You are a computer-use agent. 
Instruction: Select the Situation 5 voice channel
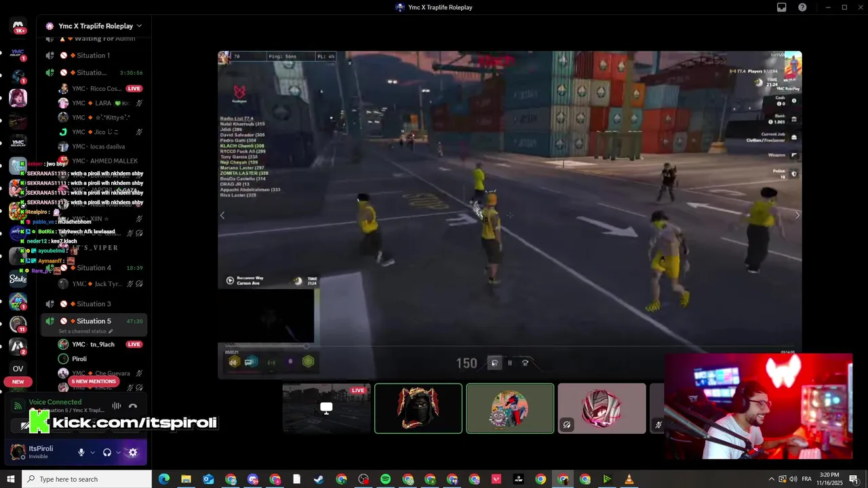(94, 321)
